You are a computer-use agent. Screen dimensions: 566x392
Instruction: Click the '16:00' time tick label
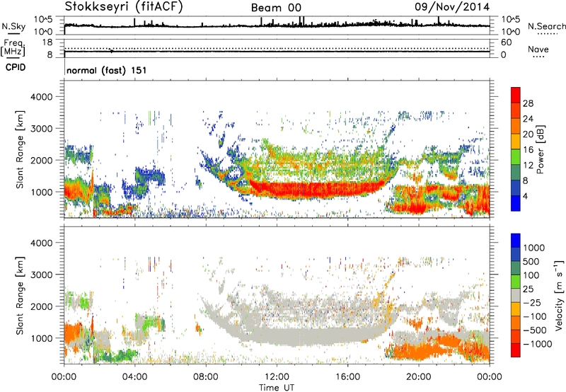347,377
